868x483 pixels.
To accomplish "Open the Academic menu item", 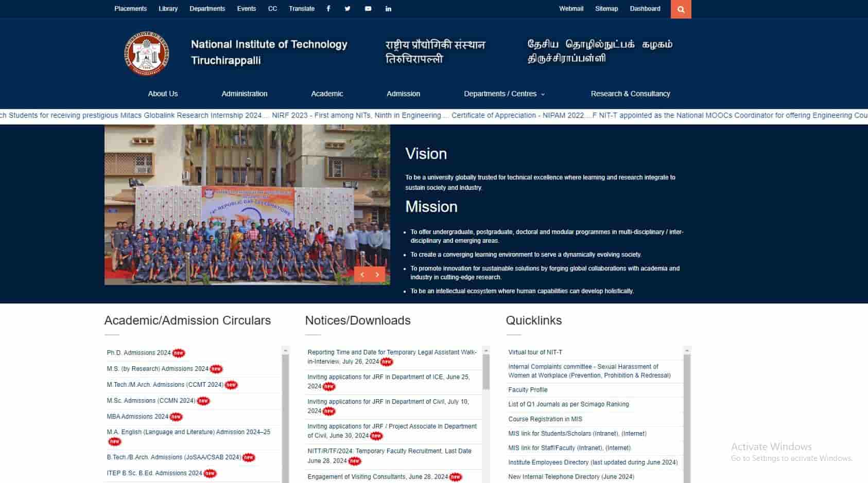I will [327, 94].
